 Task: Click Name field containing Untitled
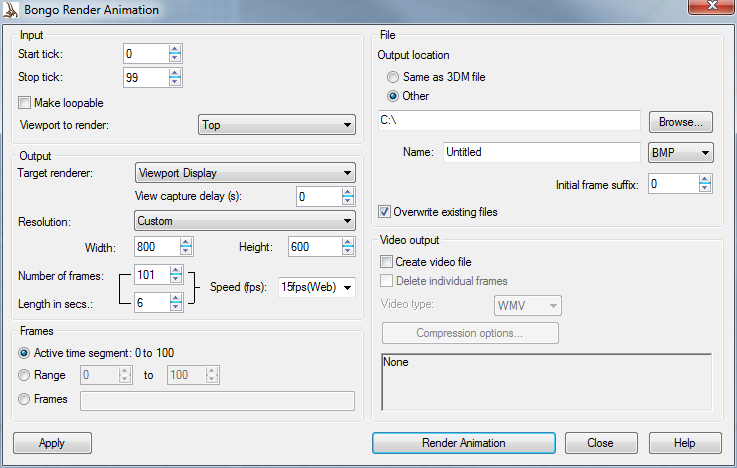click(541, 152)
